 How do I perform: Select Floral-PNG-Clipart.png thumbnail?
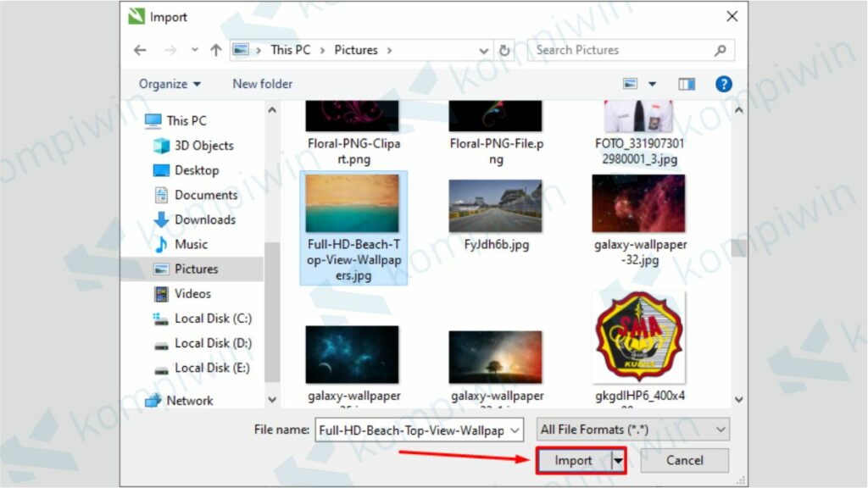pos(352,115)
